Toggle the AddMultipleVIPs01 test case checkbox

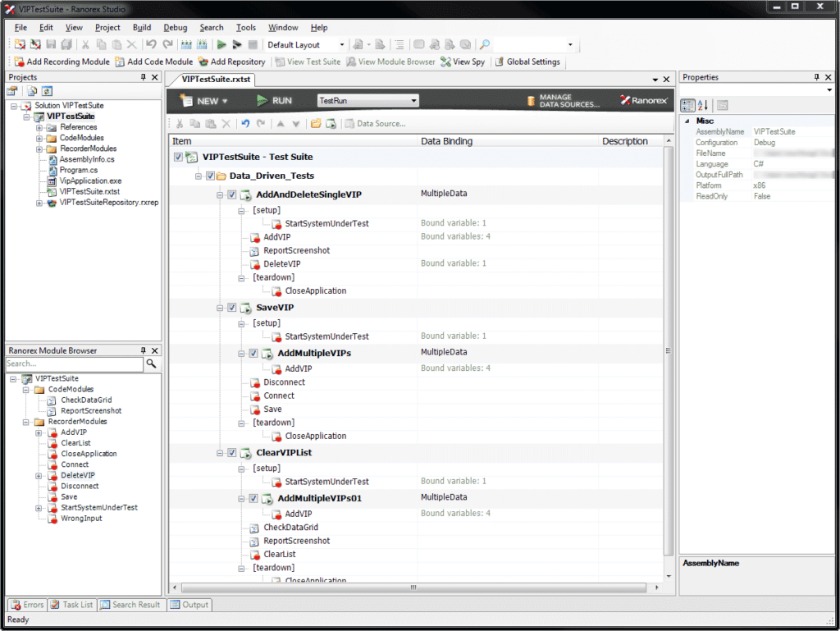pos(253,498)
